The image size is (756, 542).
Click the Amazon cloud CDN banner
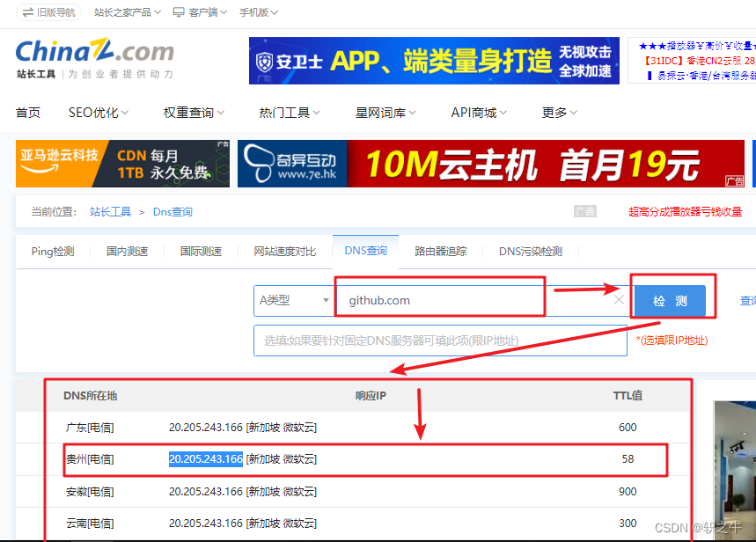click(122, 164)
